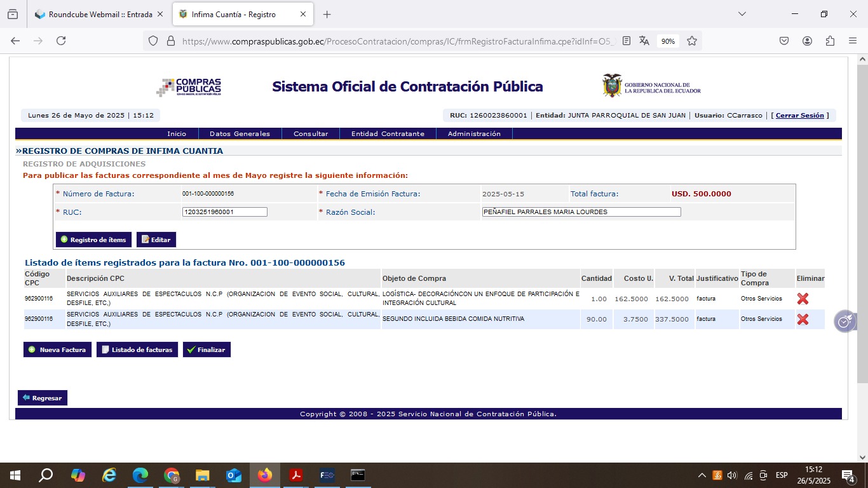
Task: Expand the list all tabs chevron
Action: tap(742, 14)
